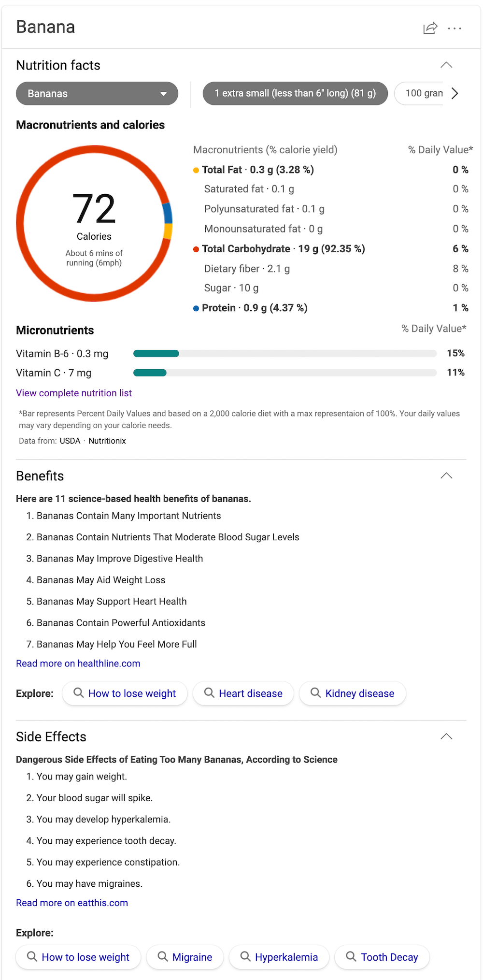The image size is (483, 980).
Task: Select the 100 gram serving option
Action: 419,93
